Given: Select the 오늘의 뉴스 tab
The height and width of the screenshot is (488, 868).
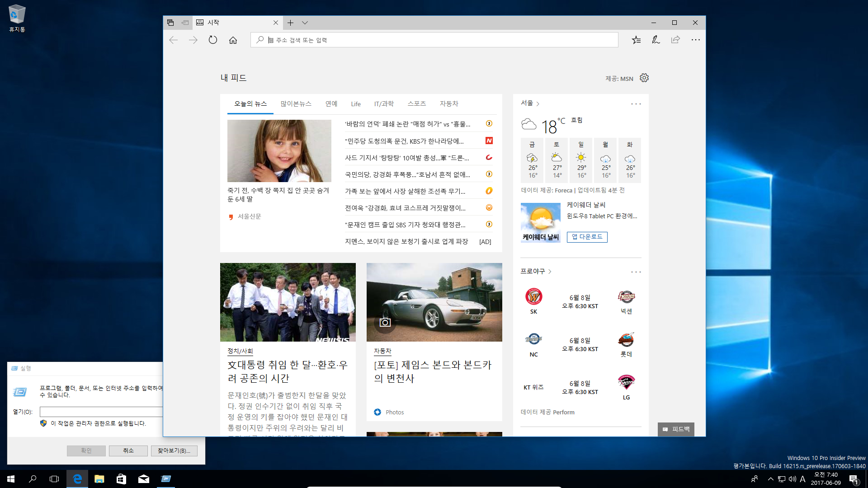Looking at the screenshot, I should click(x=250, y=103).
